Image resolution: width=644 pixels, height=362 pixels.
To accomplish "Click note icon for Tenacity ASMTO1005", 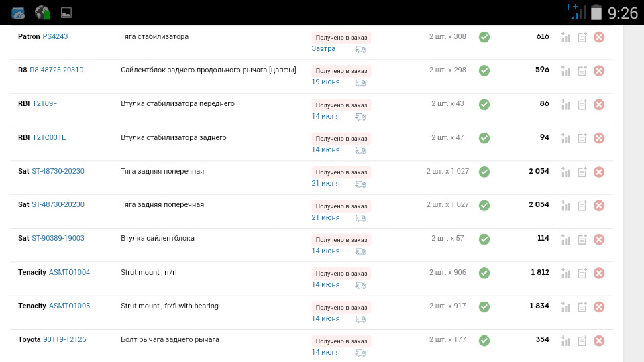I will [x=582, y=306].
